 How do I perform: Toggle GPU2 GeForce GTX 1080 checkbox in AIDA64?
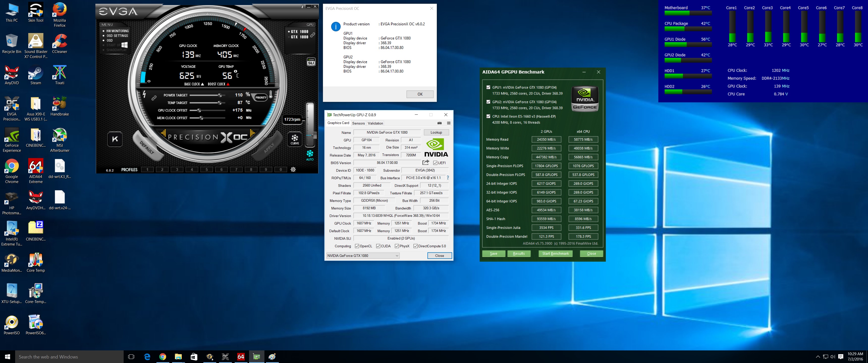point(488,102)
